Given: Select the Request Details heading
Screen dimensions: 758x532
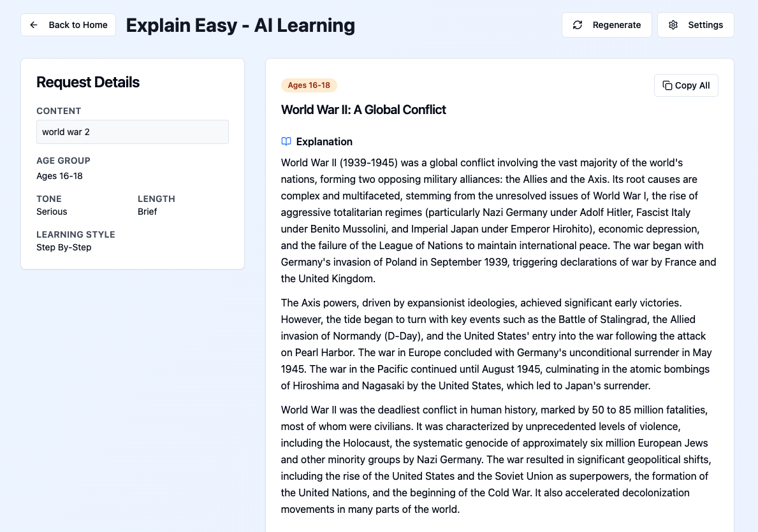Looking at the screenshot, I should [87, 82].
